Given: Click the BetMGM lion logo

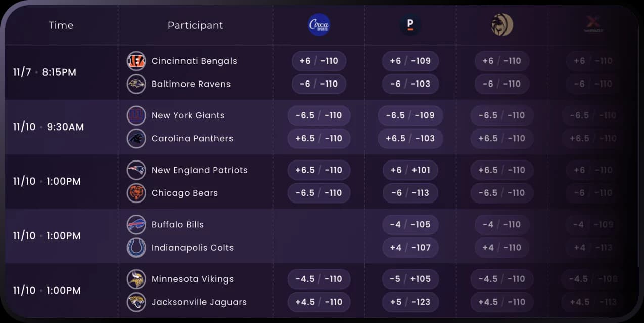Looking at the screenshot, I should pos(502,25).
